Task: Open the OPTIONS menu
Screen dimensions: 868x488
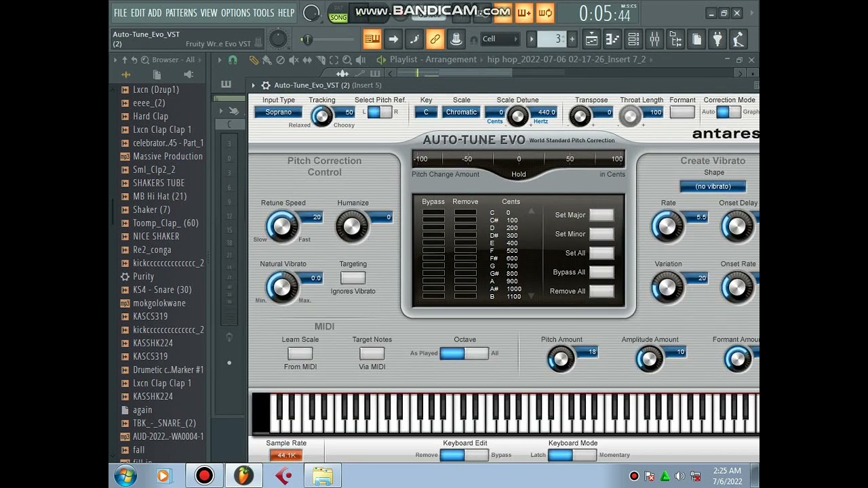Action: coord(235,13)
